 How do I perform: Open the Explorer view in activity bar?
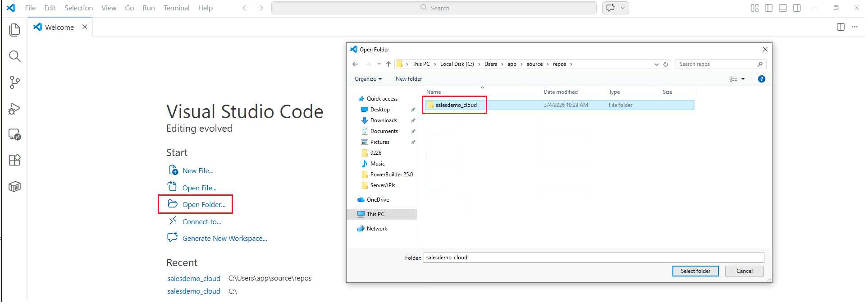(x=14, y=30)
